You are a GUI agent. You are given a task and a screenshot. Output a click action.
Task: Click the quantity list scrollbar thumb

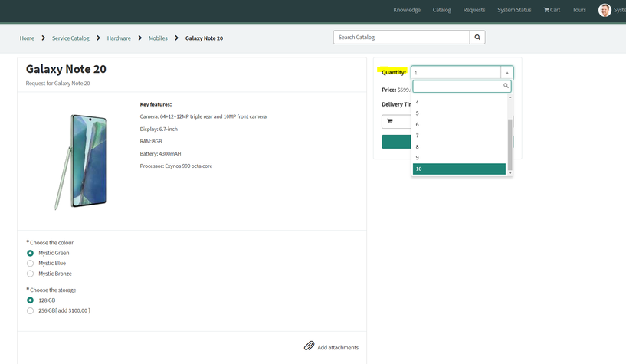[x=510, y=145]
